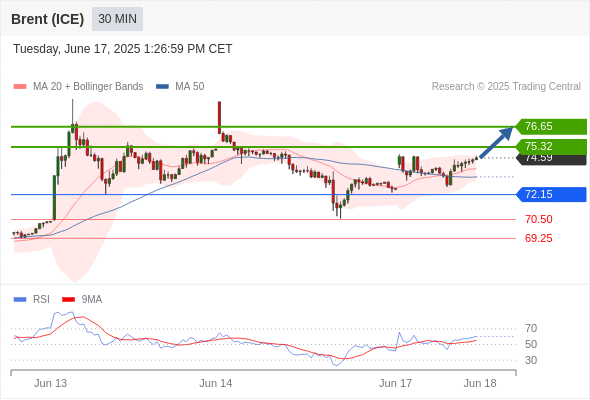The height and width of the screenshot is (400, 590).
Task: Click the Jun 14 time axis label
Action: [x=216, y=383]
